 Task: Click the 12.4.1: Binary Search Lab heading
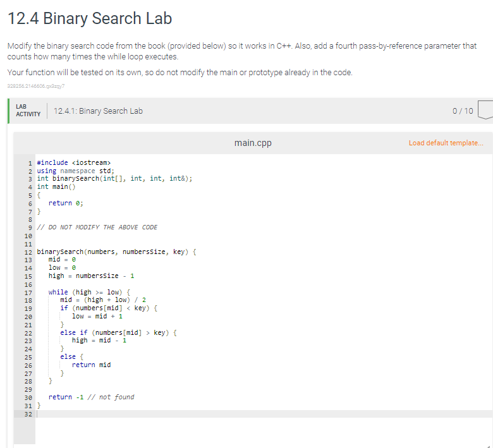[98, 111]
